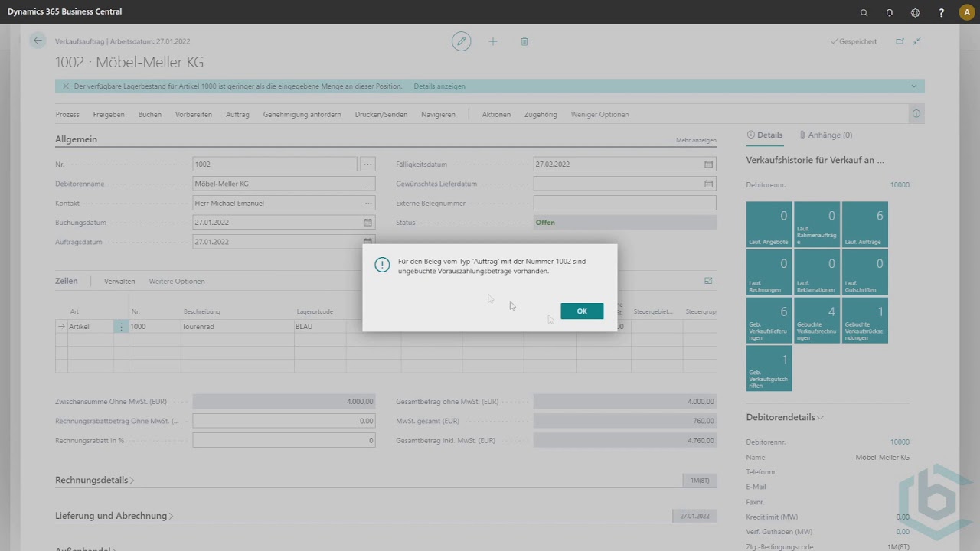Open the Zugehörig menu
This screenshot has width=980, height=551.
pos(541,114)
